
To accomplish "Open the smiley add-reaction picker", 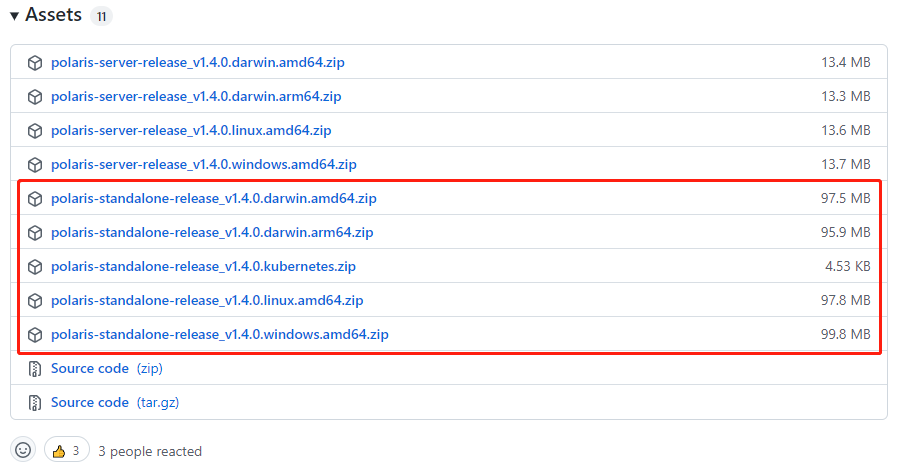I will [x=24, y=451].
